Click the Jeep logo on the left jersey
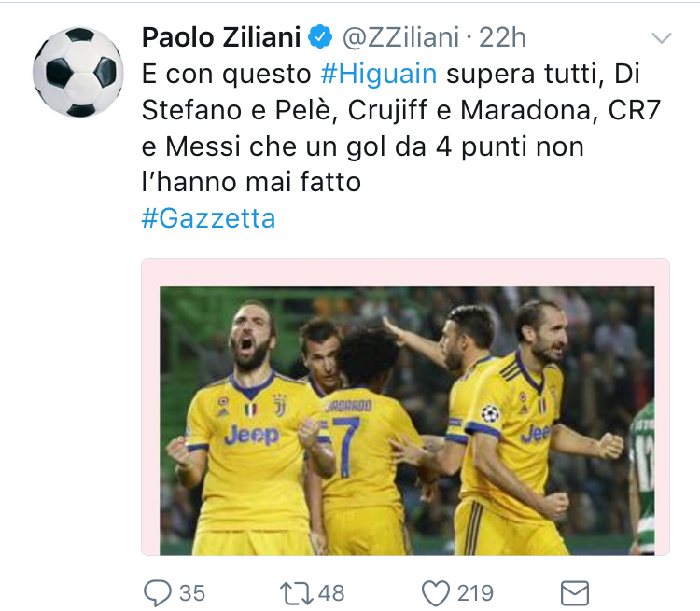700x611 pixels. coord(250,433)
